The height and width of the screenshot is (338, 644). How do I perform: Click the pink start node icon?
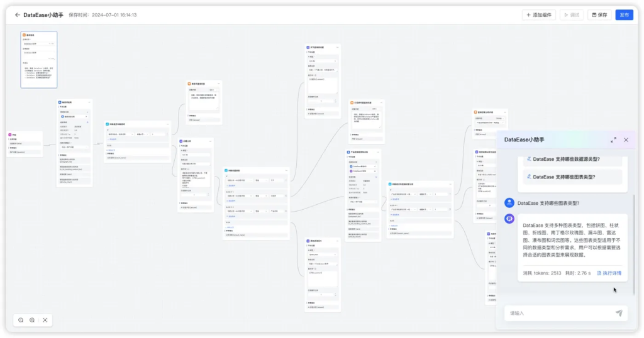[x=10, y=134]
